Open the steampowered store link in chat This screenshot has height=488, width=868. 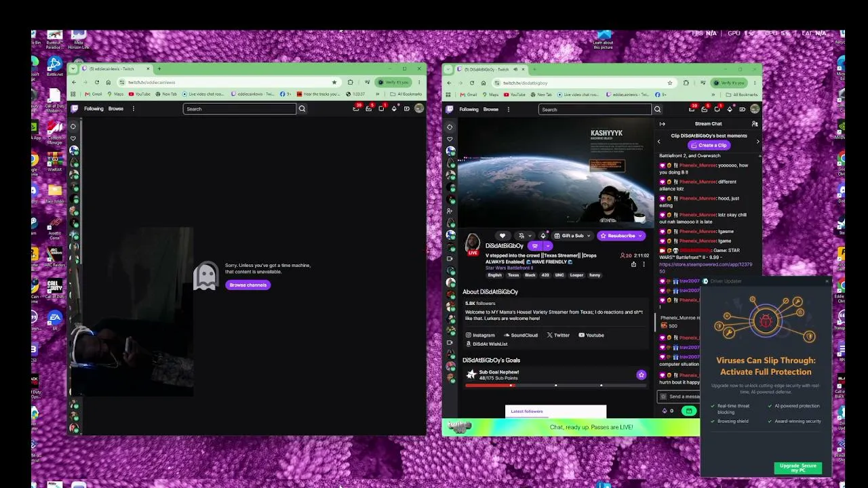click(x=706, y=268)
